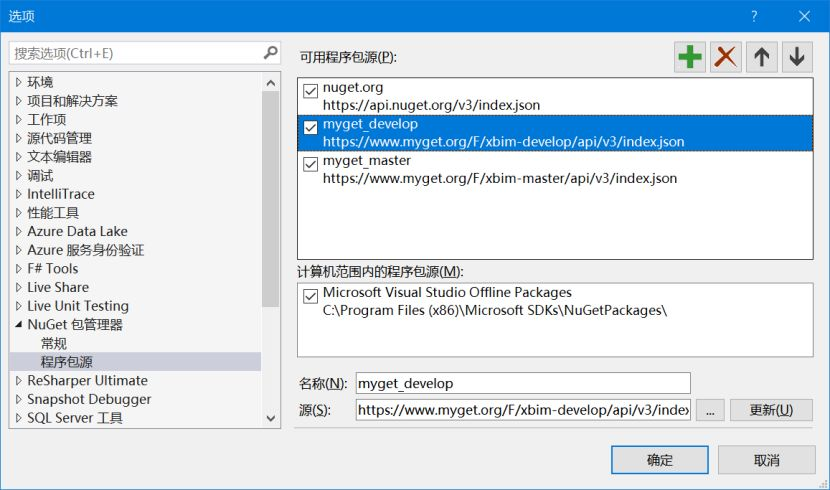Image resolution: width=830 pixels, height=490 pixels.
Task: Select SQL Server 工具 in the tree
Action: click(x=75, y=418)
